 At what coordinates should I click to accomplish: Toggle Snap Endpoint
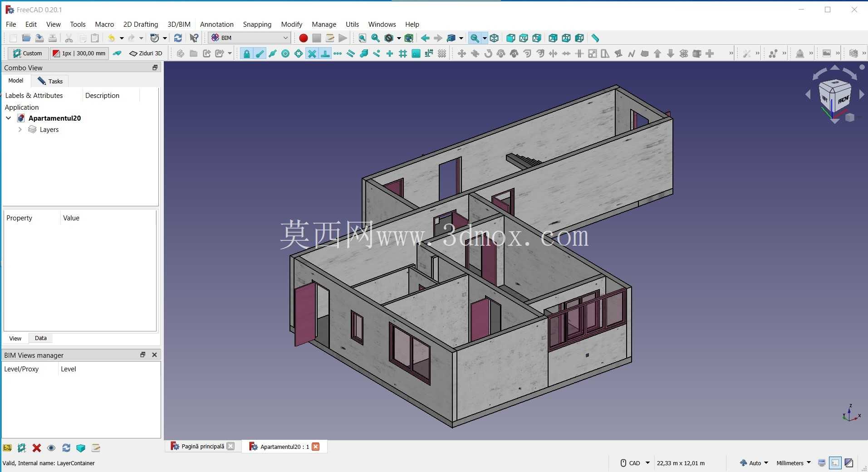(260, 54)
